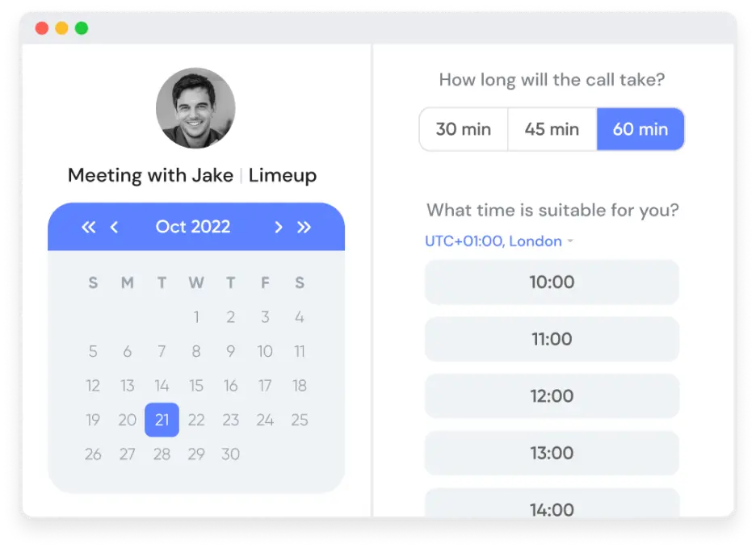The image size is (756, 548).
Task: Click the 'What time is suitable' heading
Action: tap(553, 210)
